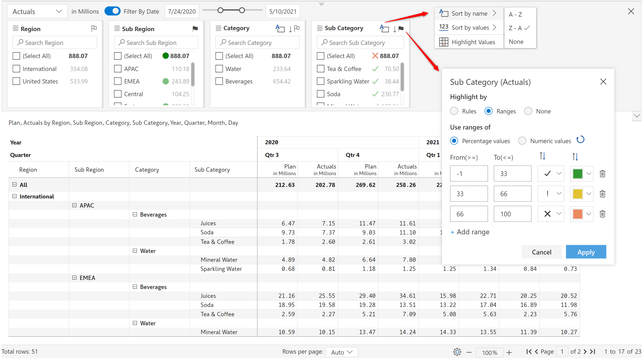Click the Search Sub Category field

click(360, 43)
